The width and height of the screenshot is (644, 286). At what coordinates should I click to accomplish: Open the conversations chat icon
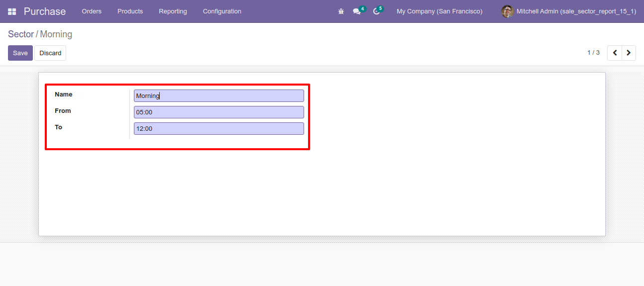point(356,11)
